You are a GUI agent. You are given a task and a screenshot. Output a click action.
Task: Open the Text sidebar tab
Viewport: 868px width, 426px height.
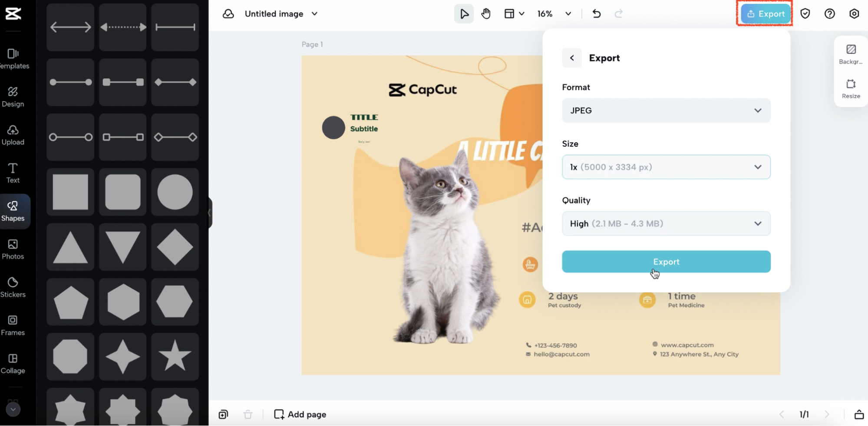13,173
